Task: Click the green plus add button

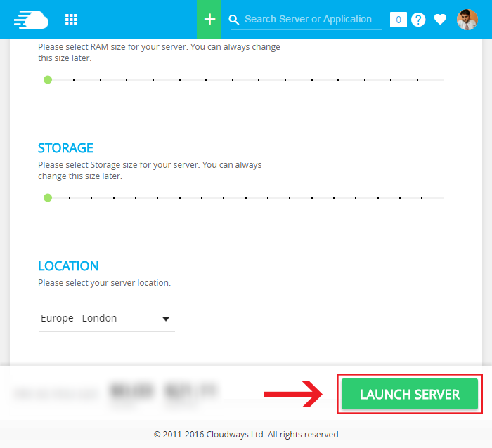Action: coord(209,19)
